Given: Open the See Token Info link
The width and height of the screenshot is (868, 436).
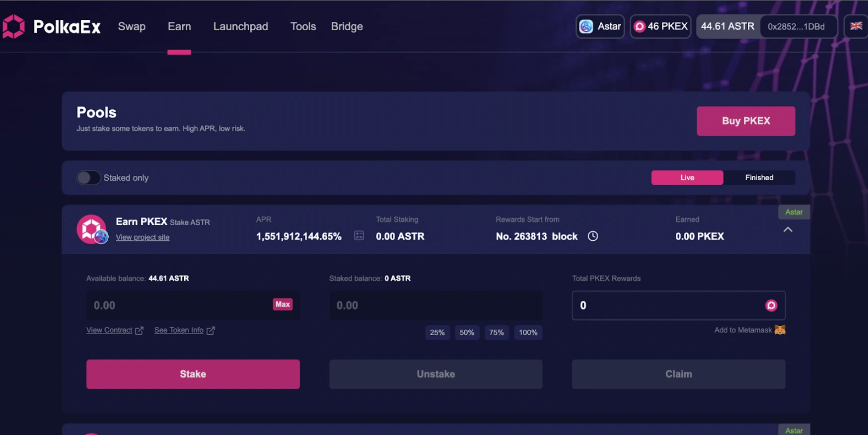Looking at the screenshot, I should point(179,330).
